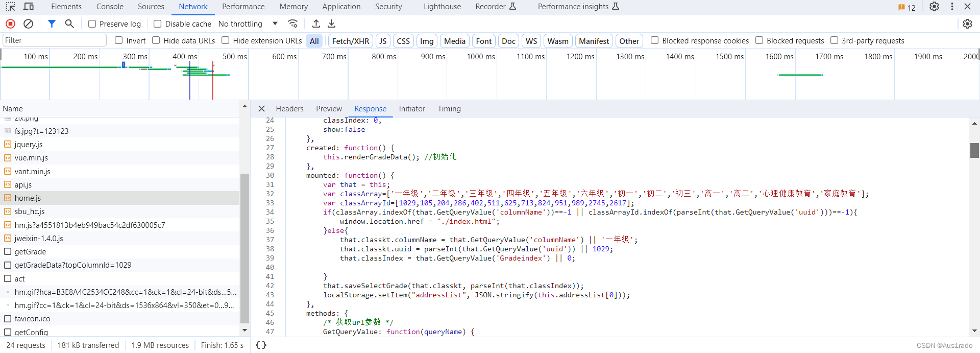This screenshot has width=980, height=353.
Task: Open DevTools settings gear
Action: tap(934, 7)
